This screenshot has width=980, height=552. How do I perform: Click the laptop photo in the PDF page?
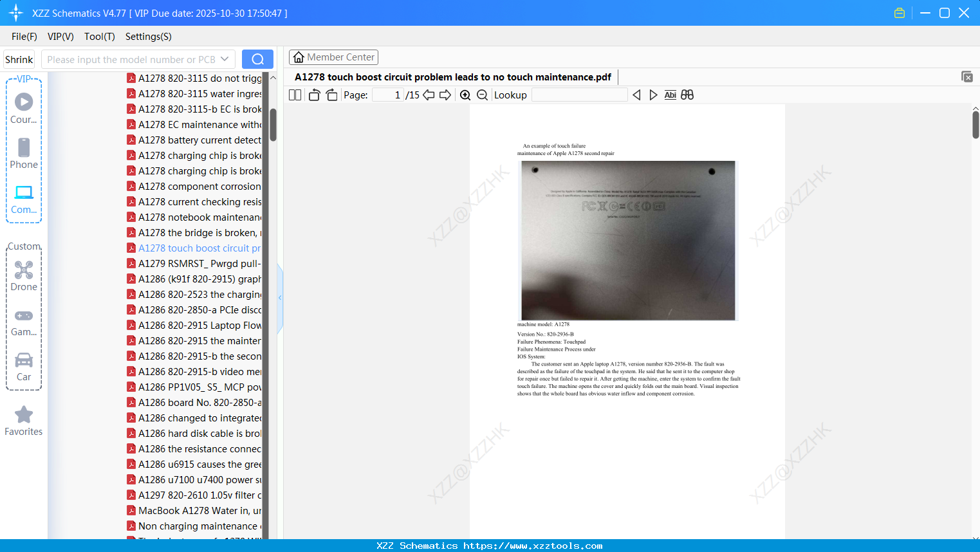[x=628, y=241]
